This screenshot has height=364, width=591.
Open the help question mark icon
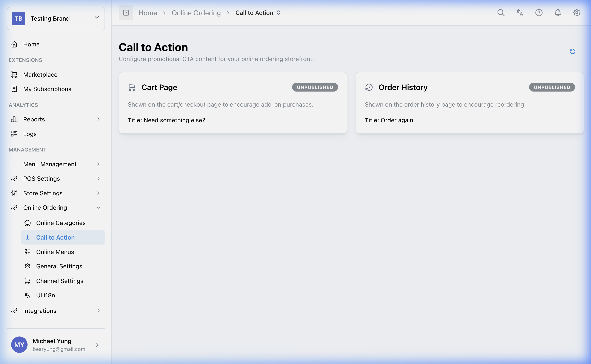pyautogui.click(x=539, y=13)
